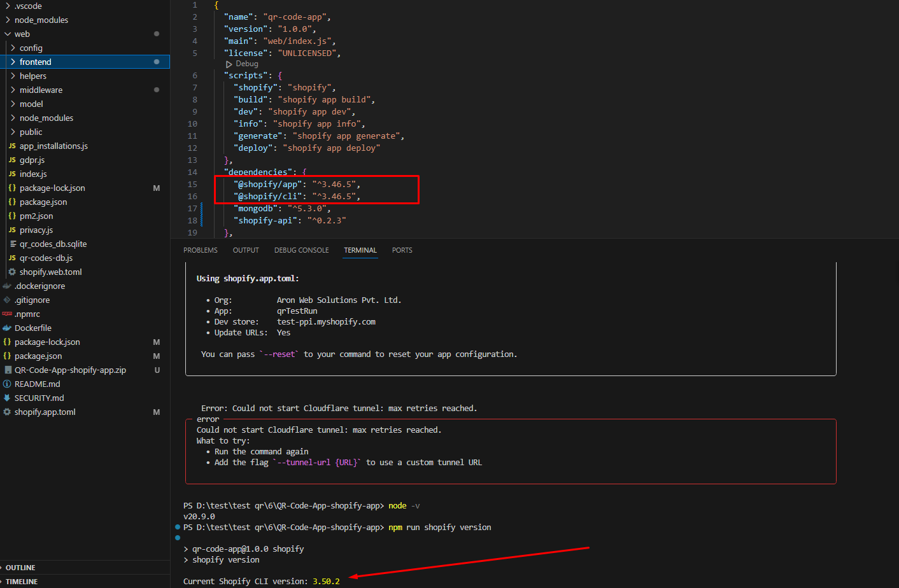Click the info icon of README.md
The height and width of the screenshot is (588, 899).
coord(7,384)
